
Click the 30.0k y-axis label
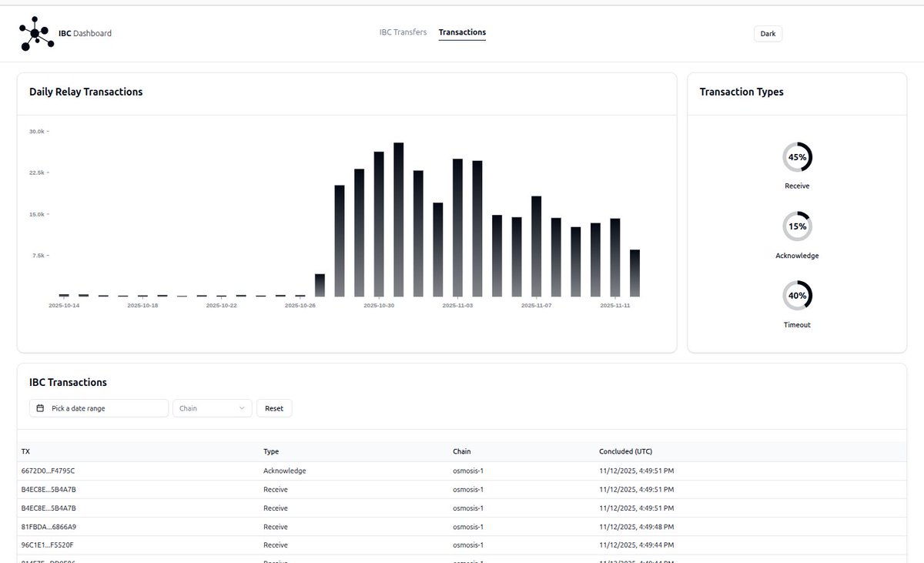point(37,132)
